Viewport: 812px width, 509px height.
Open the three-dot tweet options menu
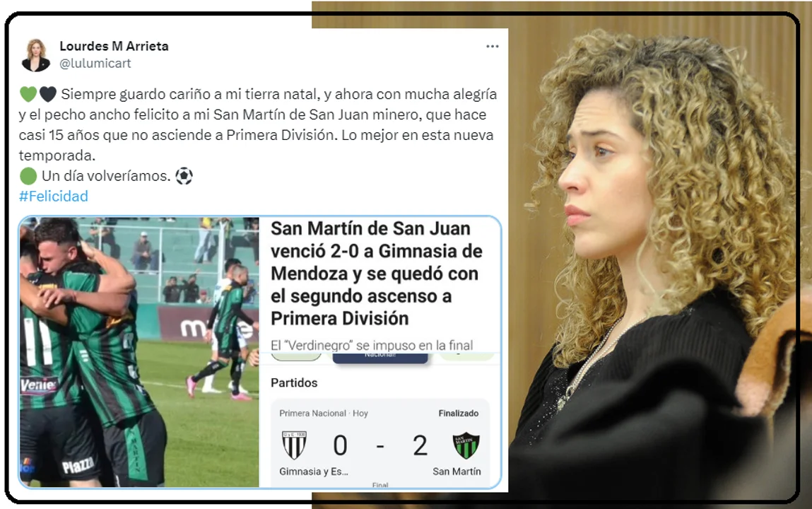pyautogui.click(x=492, y=47)
